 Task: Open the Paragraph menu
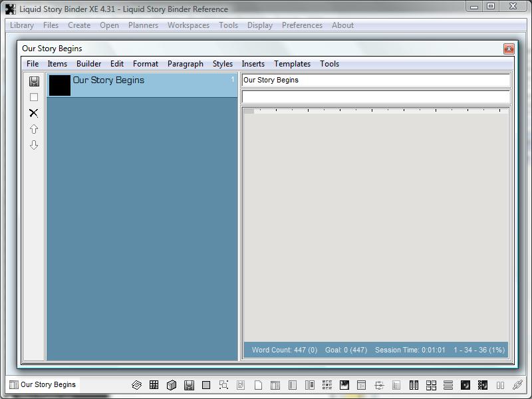coord(185,64)
